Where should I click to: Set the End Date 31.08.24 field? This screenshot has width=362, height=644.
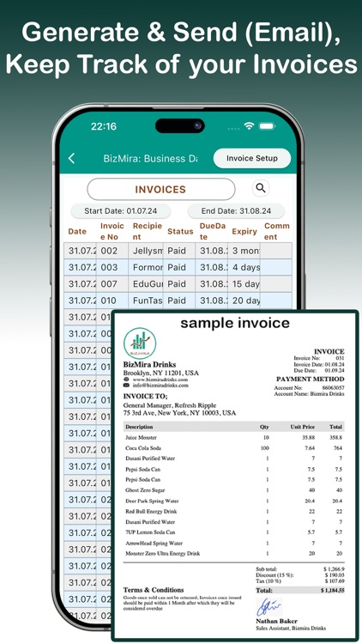236,211
